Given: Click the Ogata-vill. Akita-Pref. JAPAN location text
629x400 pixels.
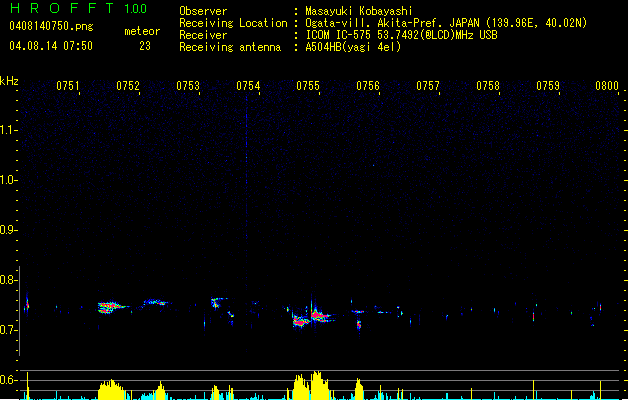Looking at the screenshot, I should 446,23.
